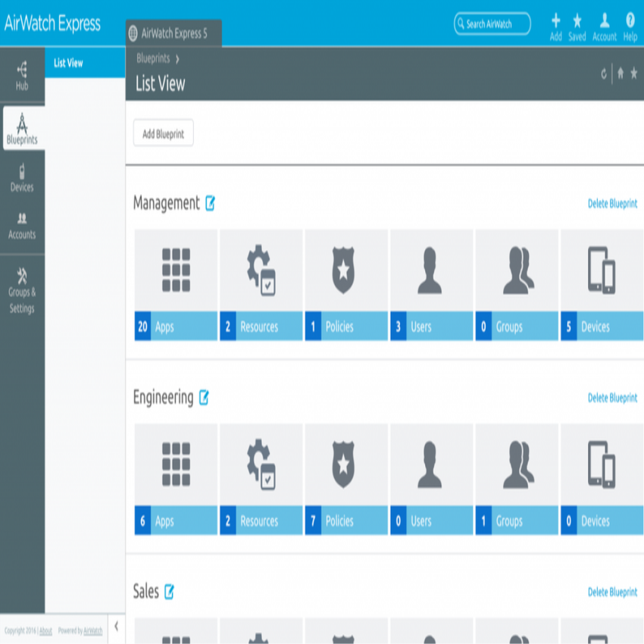This screenshot has height=644, width=644.
Task: Collapse the left sidebar panel
Action: tap(116, 626)
